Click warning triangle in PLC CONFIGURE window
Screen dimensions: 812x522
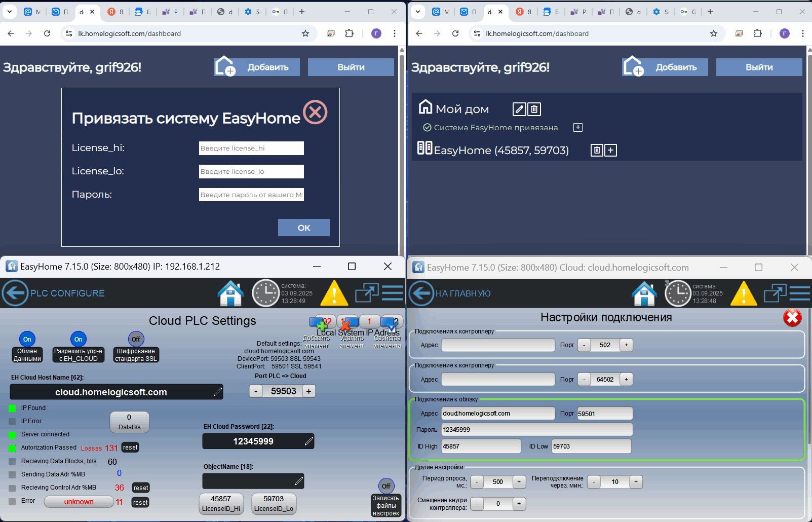click(x=334, y=293)
